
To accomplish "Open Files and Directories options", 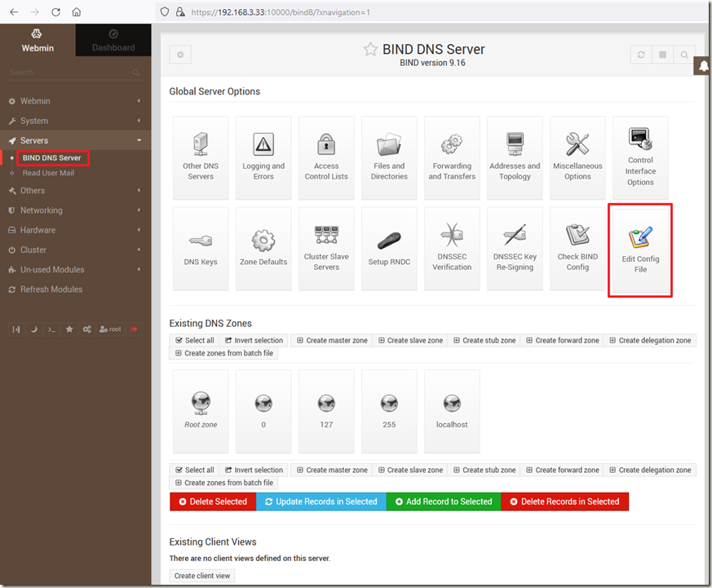I will (x=389, y=157).
